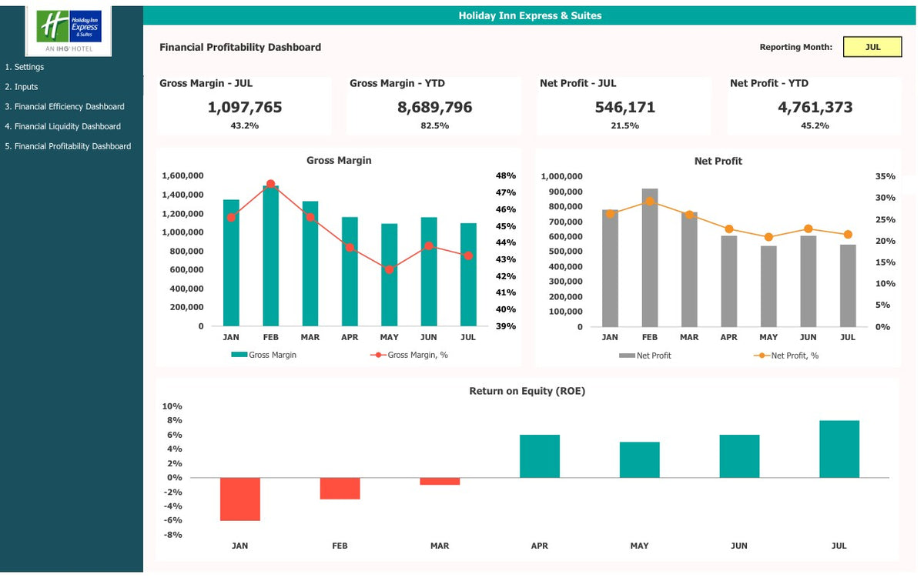
Task: Select the FEB peak data point on Gross Margin line
Action: tap(270, 183)
